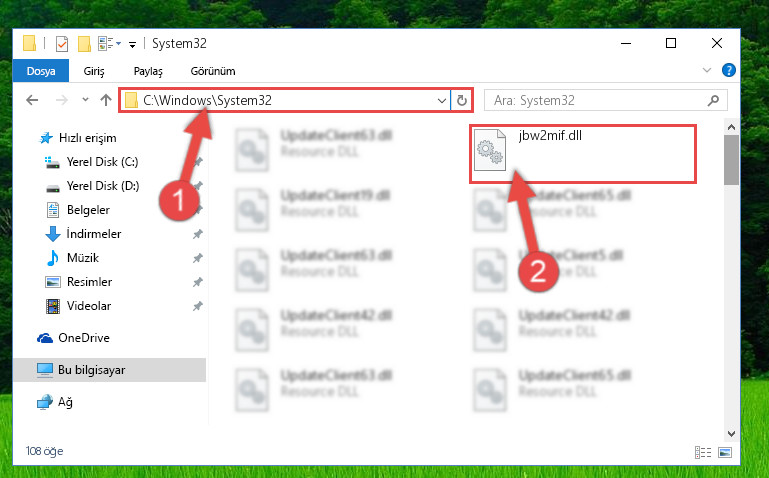Click the Back navigation arrow
This screenshot has width=769, height=478.
click(x=32, y=100)
